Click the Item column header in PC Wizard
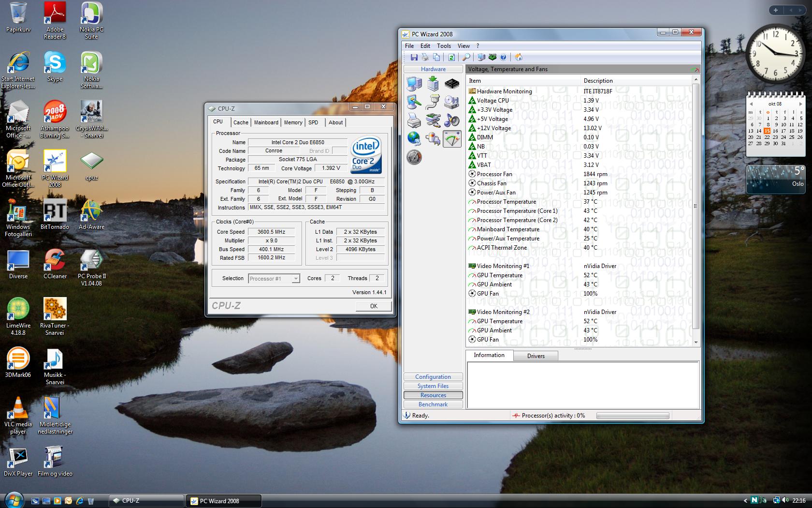 point(523,81)
